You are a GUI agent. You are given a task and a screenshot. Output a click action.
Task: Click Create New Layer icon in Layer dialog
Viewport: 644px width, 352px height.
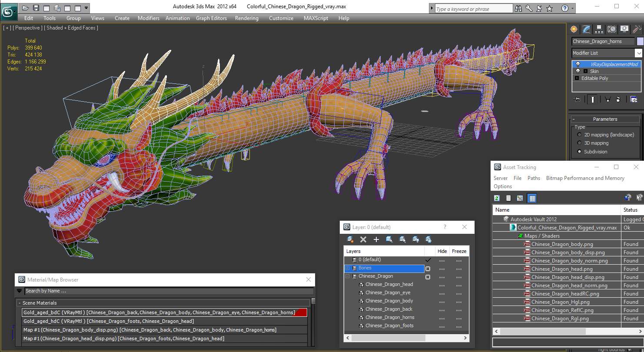tap(350, 239)
